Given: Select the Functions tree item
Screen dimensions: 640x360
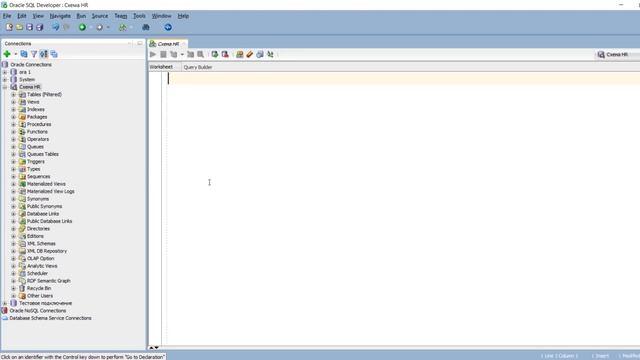Looking at the screenshot, I should tap(38, 132).
